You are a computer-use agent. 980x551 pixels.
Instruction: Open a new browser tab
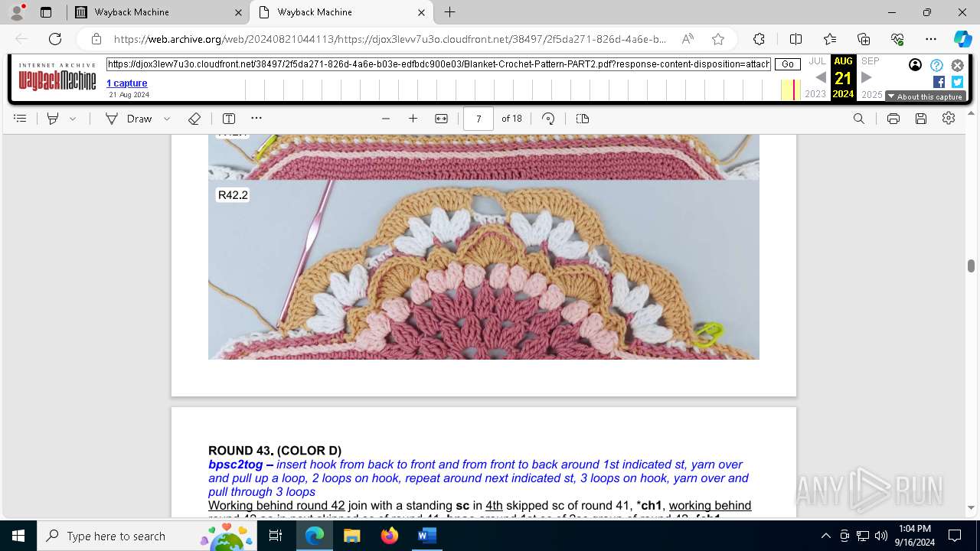[450, 12]
